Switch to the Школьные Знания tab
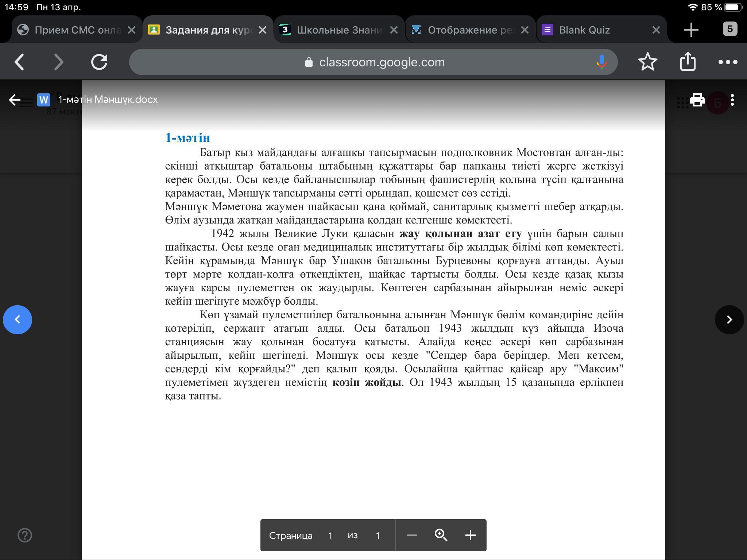 click(x=339, y=30)
